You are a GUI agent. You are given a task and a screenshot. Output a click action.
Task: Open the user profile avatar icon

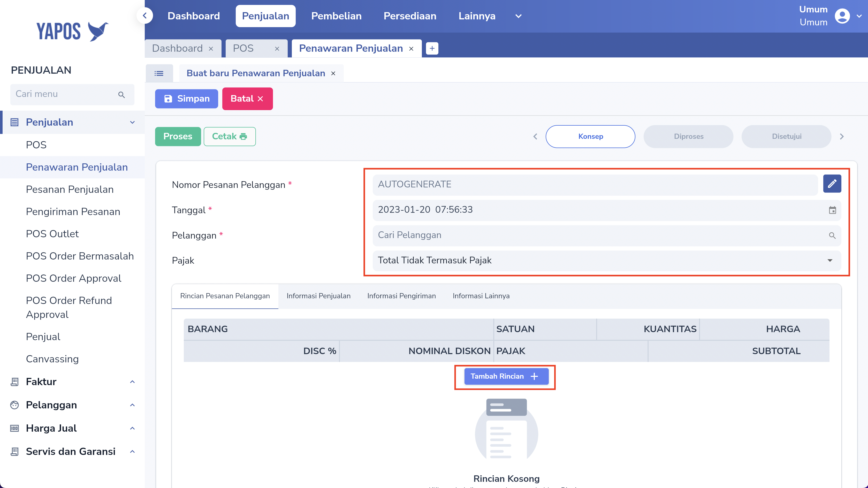(842, 16)
